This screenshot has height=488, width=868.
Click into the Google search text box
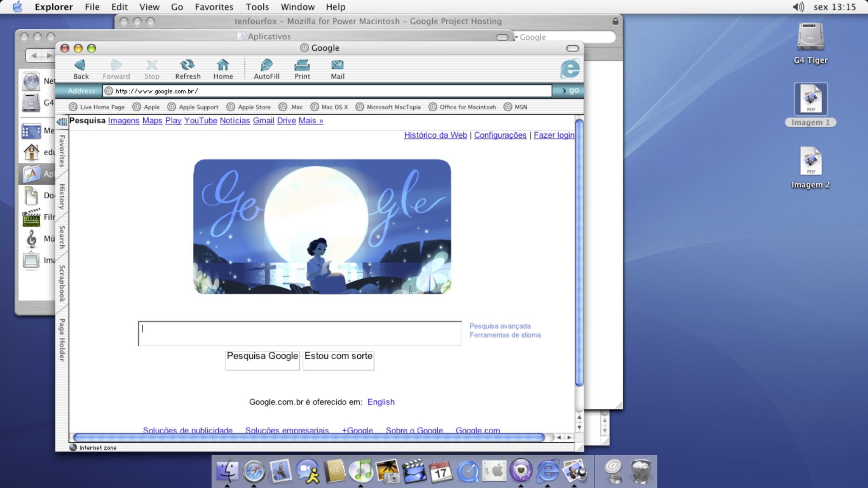(x=300, y=333)
